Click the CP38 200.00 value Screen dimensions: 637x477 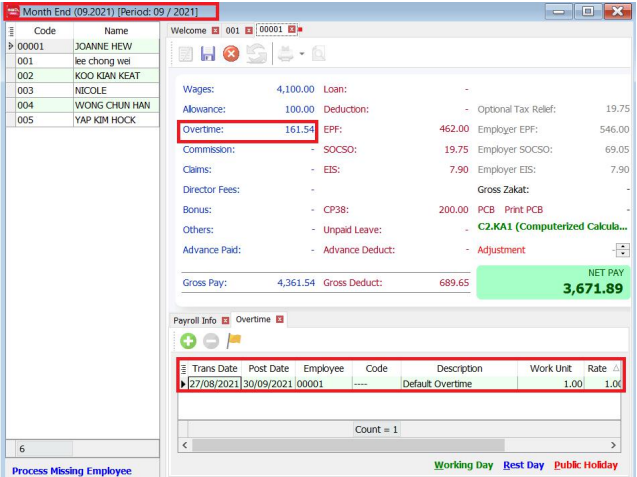tap(453, 210)
